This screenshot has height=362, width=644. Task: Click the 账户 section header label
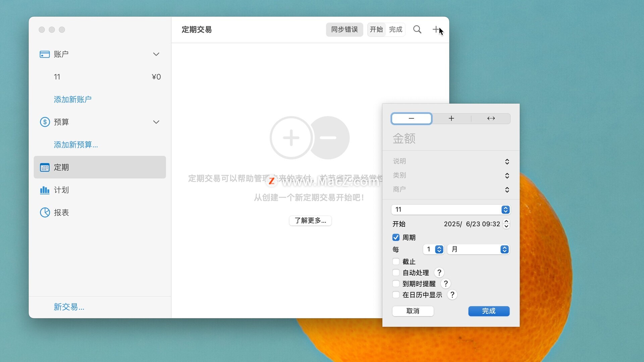pos(61,54)
